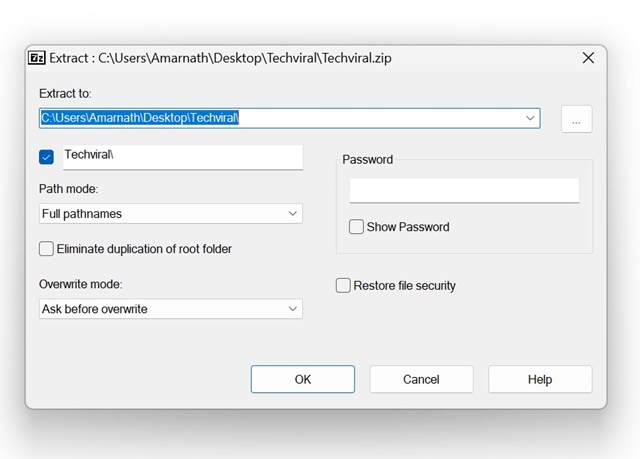Screen dimensions: 640x459
Task: Enable Eliminate duplication of root folder
Action: click(46, 249)
